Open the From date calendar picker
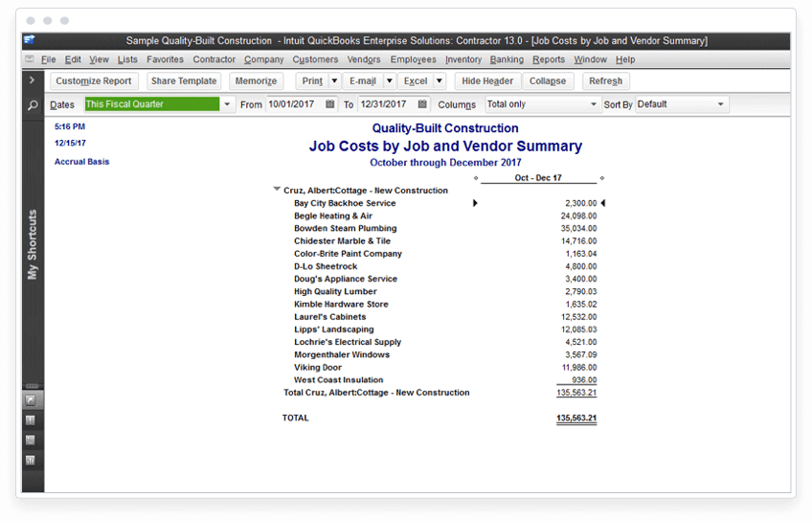This screenshot has height=521, width=812. pyautogui.click(x=329, y=104)
